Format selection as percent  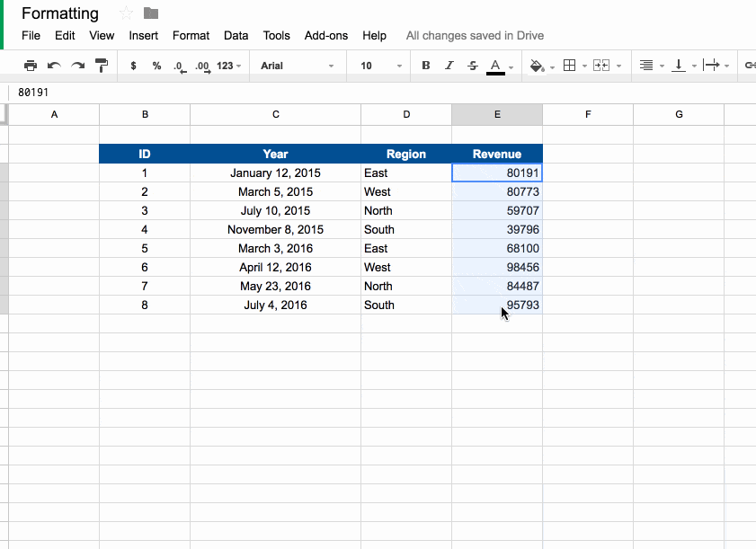[156, 66]
